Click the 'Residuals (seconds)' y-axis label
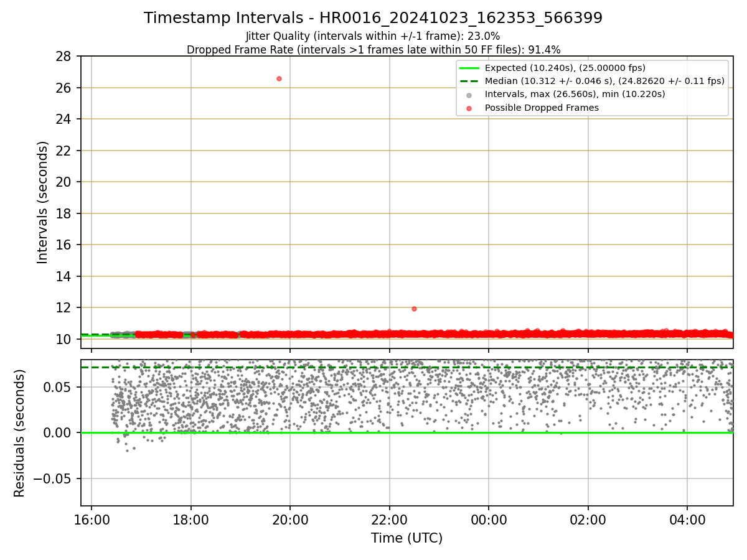Screen dimensions: 747x560 click(x=19, y=433)
